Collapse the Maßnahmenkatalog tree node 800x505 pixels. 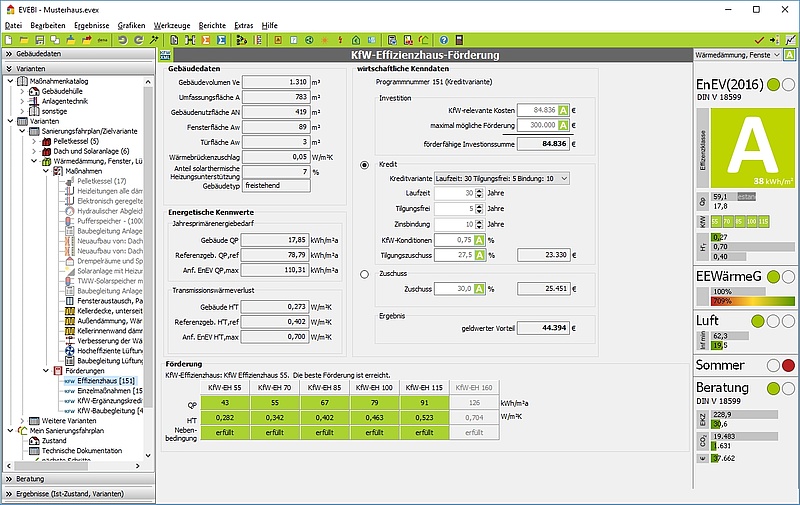11,81
